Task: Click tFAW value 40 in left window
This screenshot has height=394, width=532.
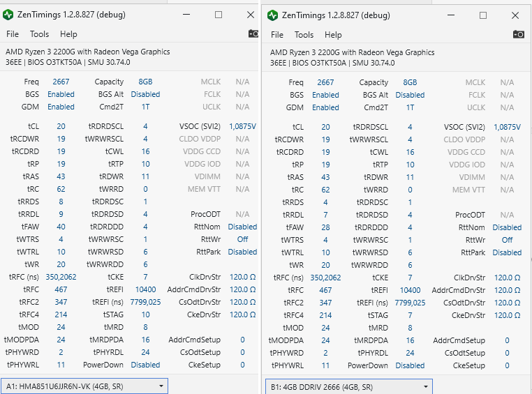Action: coord(61,227)
